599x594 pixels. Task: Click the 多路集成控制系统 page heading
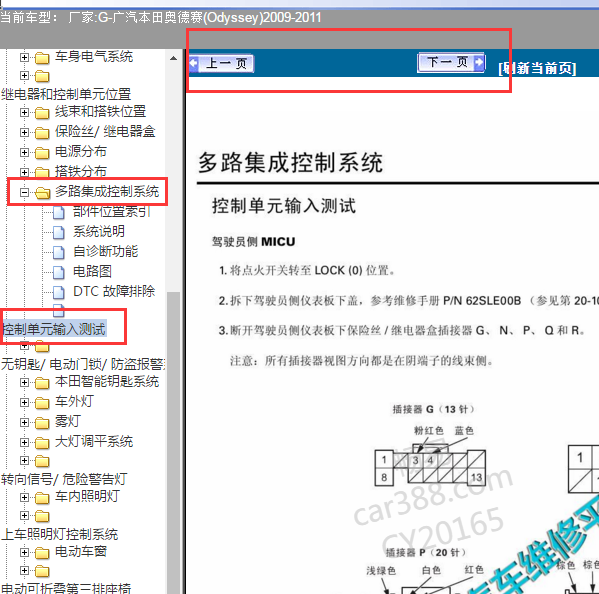pyautogui.click(x=291, y=163)
